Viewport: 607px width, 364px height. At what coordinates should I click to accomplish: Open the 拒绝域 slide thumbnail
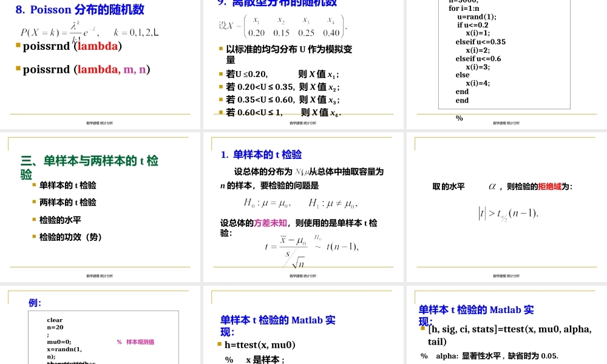pyautogui.click(x=507, y=207)
